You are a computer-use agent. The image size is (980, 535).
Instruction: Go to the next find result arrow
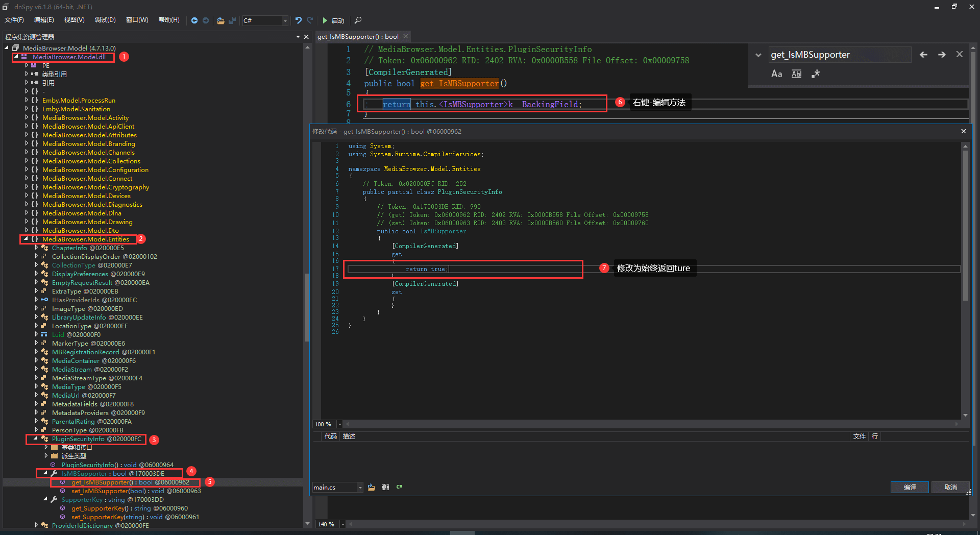tap(942, 55)
